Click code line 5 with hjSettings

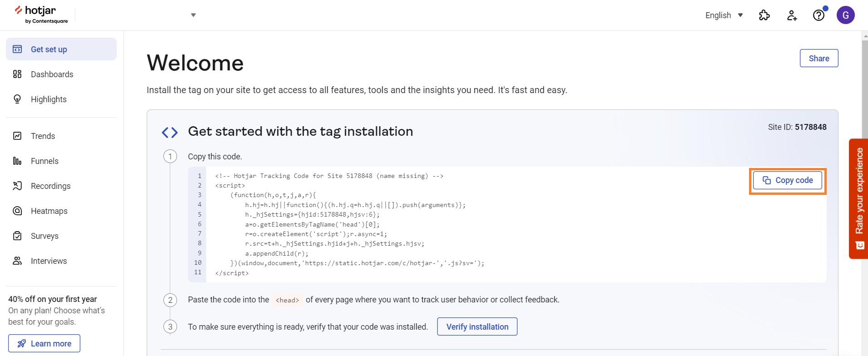[312, 214]
